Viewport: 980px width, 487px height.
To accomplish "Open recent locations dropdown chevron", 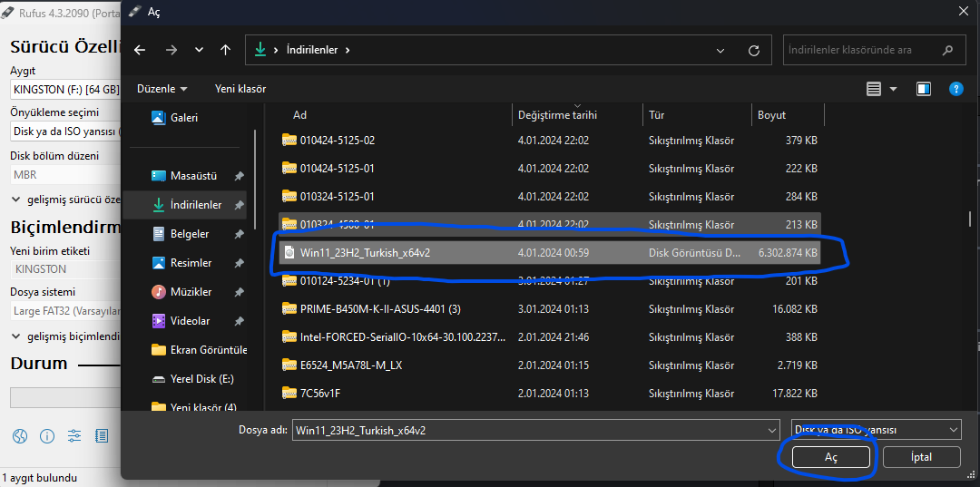I will pyautogui.click(x=199, y=50).
